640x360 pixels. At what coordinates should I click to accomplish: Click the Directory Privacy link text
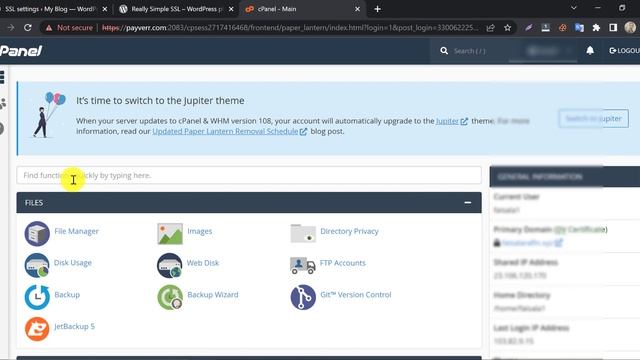(349, 231)
